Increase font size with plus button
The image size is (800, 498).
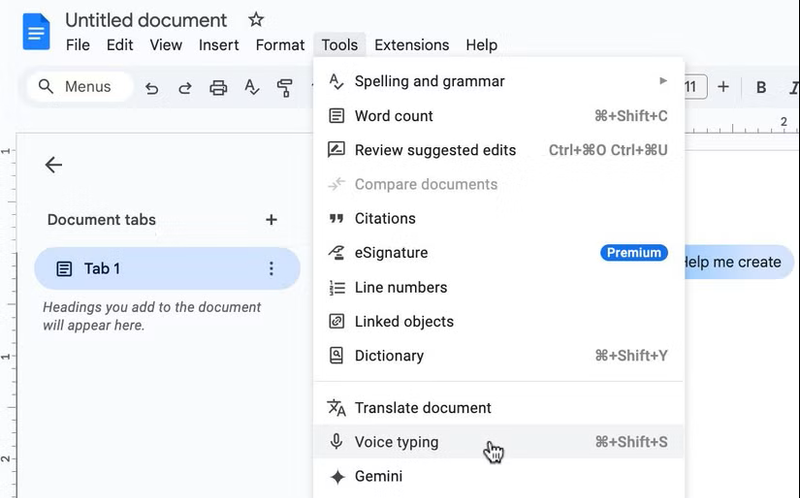tap(723, 88)
